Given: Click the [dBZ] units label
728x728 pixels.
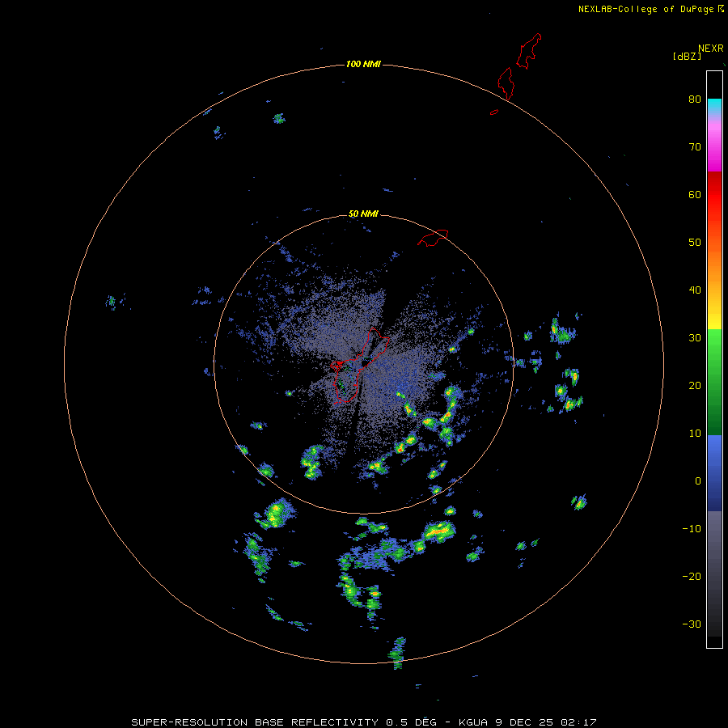Looking at the screenshot, I should (687, 57).
